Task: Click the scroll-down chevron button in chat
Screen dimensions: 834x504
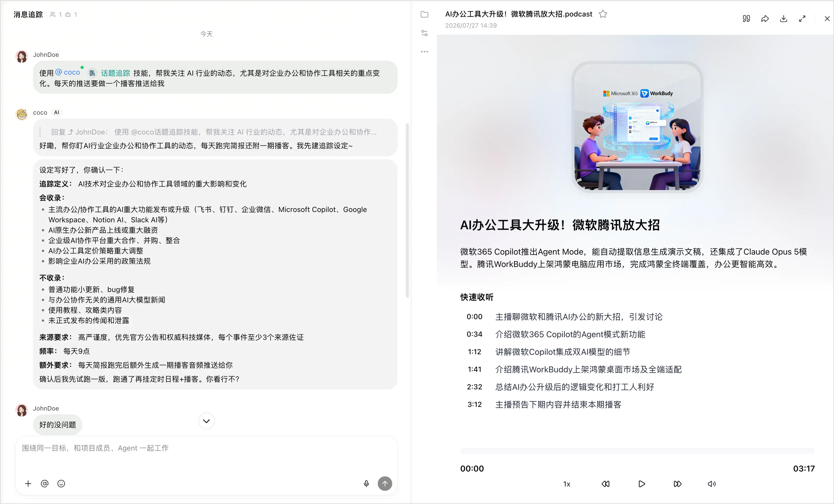Action: point(207,421)
